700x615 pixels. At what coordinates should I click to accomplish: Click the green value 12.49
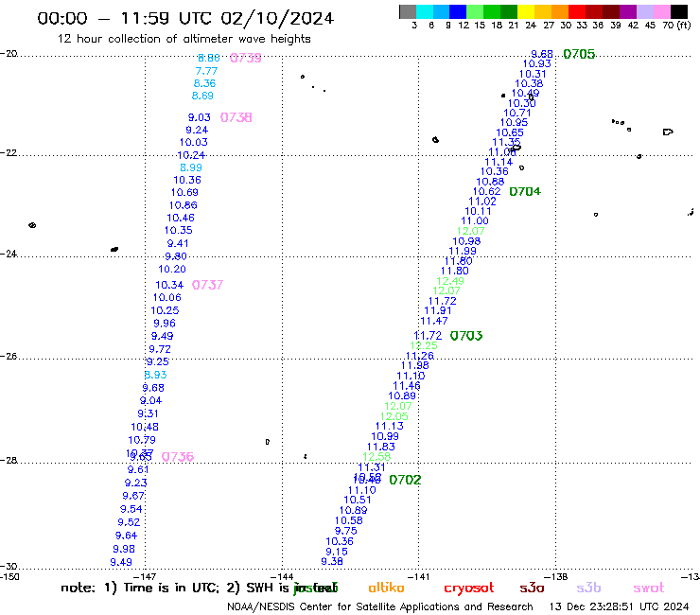[x=450, y=281]
